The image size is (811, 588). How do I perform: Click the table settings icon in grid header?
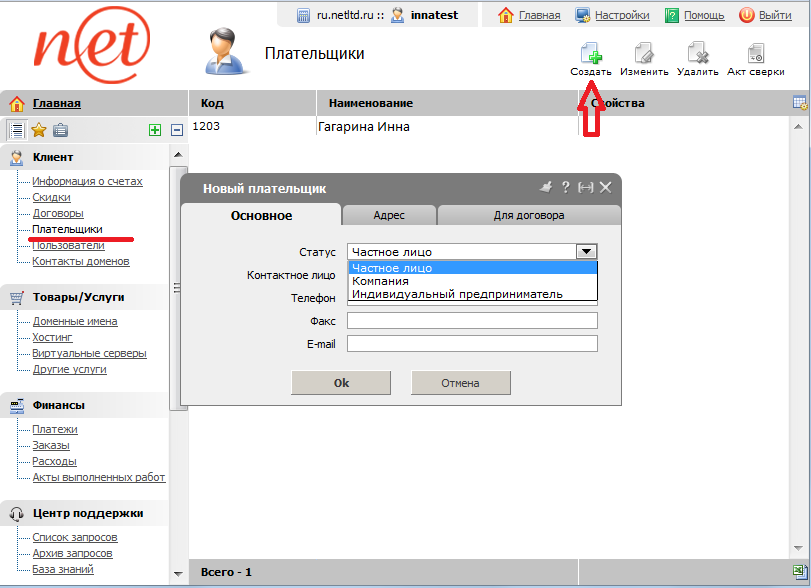pos(799,103)
